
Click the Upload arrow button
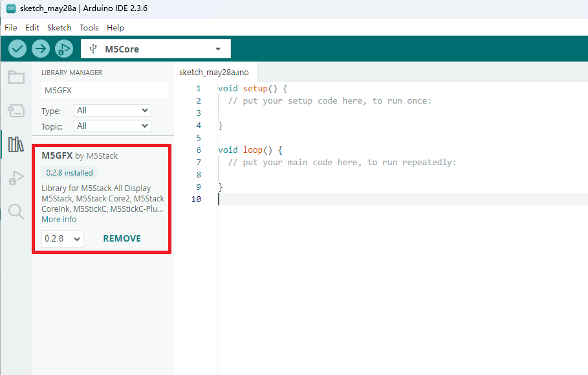pyautogui.click(x=41, y=49)
